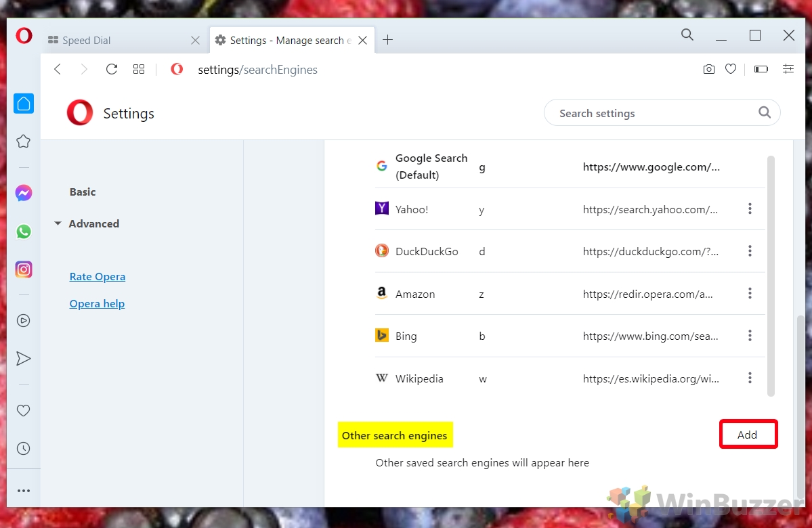Open the Opera help link
This screenshot has height=528, width=812.
tap(97, 304)
